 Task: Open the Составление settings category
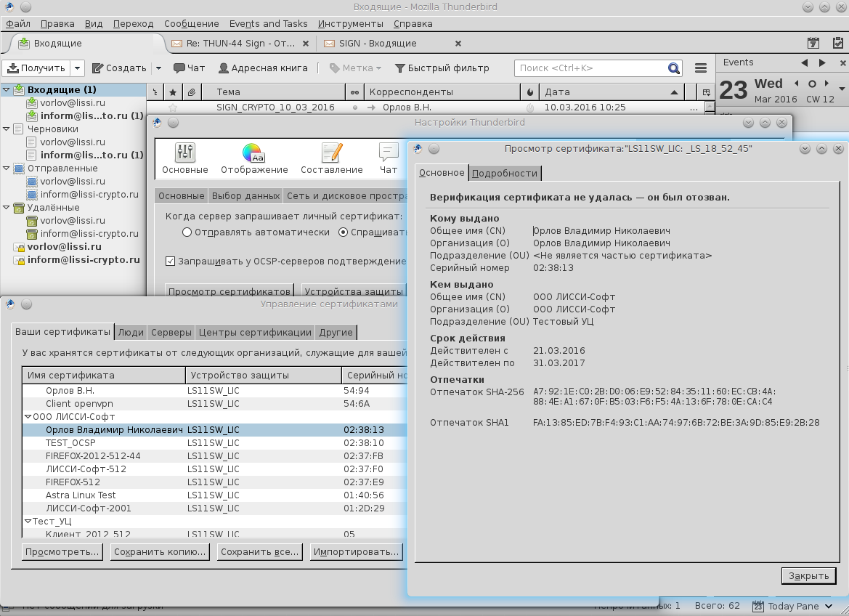click(331, 158)
